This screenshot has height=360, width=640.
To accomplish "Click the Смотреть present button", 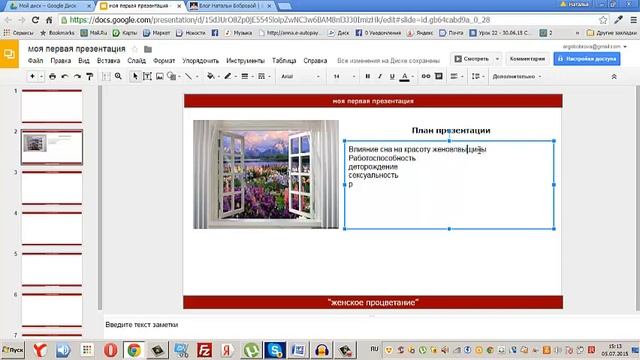I will click(x=471, y=59).
